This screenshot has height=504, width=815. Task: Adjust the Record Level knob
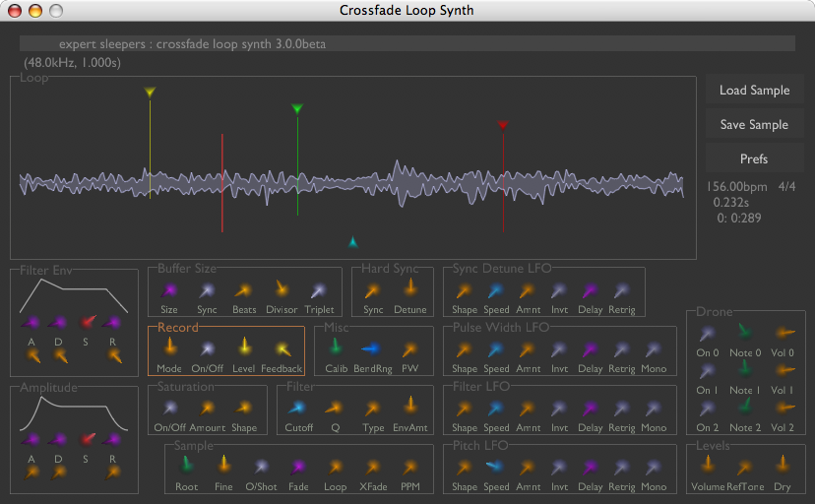point(244,347)
